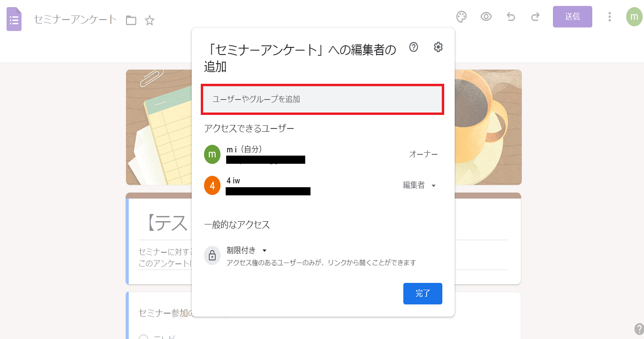Click the help question mark at bottom right
Image resolution: width=644 pixels, height=339 pixels.
click(x=639, y=329)
